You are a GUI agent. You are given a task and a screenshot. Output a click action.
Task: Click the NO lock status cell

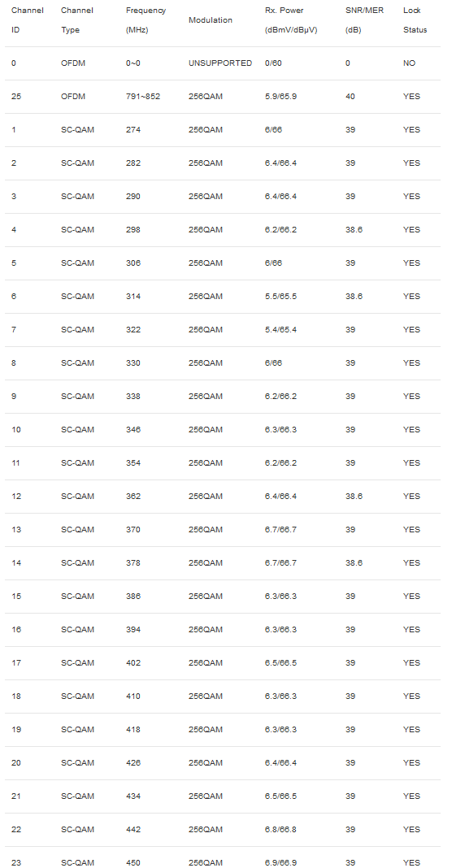pyautogui.click(x=410, y=63)
